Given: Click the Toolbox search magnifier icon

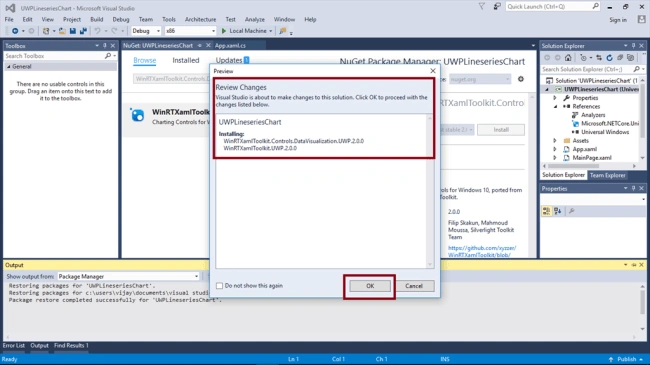Looking at the screenshot, I should [108, 56].
